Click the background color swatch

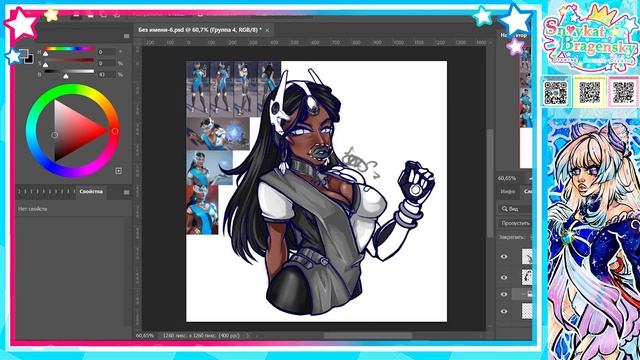29,60
